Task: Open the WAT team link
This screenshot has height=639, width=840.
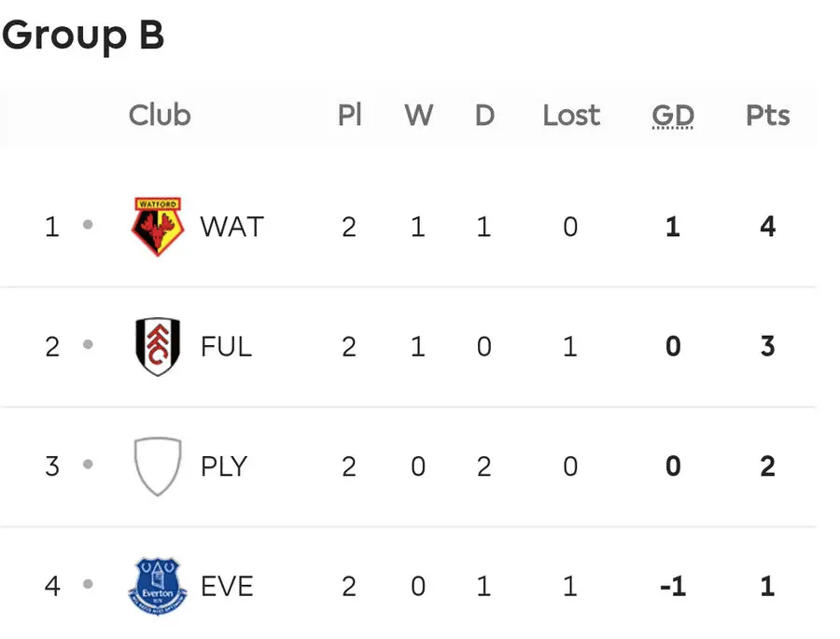Action: click(232, 227)
